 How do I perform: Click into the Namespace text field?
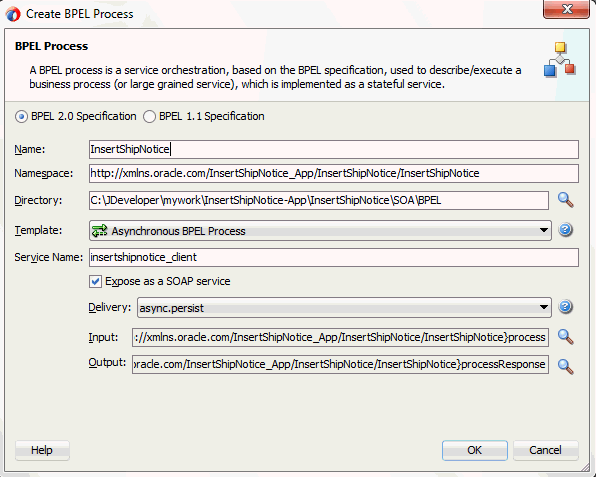pyautogui.click(x=334, y=173)
